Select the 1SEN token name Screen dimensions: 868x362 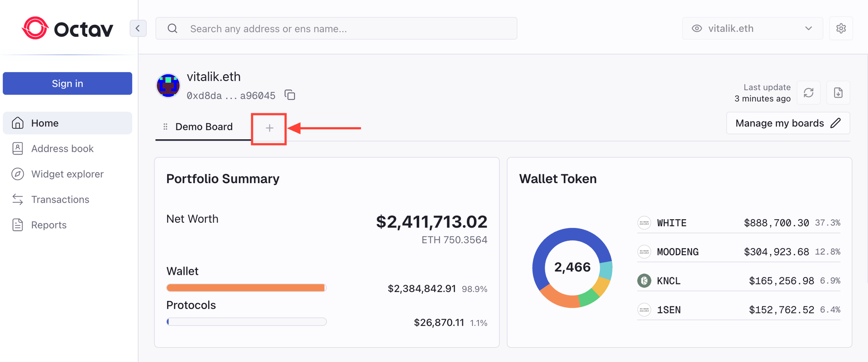coord(668,310)
